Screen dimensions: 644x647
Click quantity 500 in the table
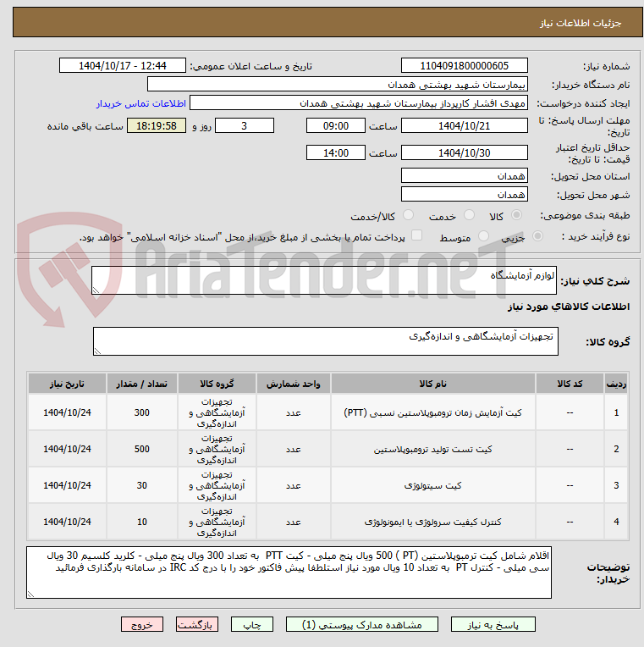coord(142,449)
